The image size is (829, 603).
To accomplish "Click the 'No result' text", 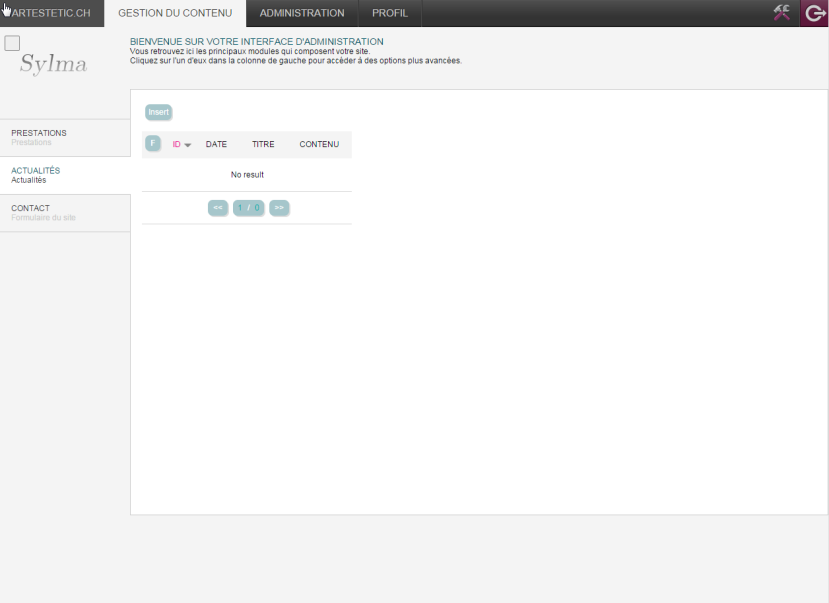I will coord(247,175).
